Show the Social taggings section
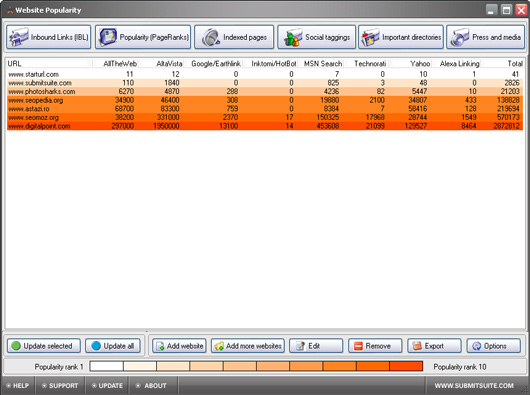 [317, 37]
